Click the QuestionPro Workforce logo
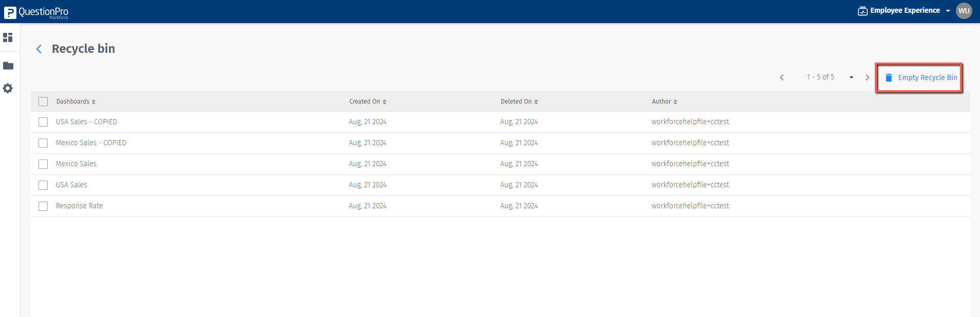 click(36, 12)
